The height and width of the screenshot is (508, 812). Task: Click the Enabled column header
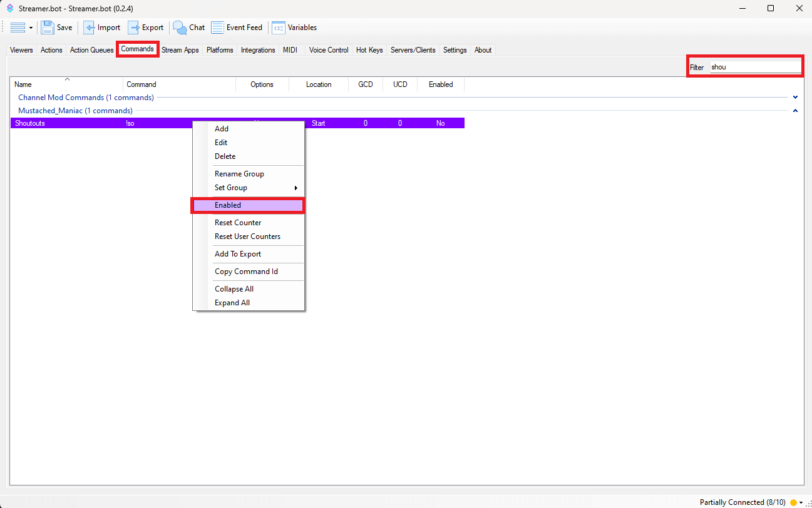point(441,84)
